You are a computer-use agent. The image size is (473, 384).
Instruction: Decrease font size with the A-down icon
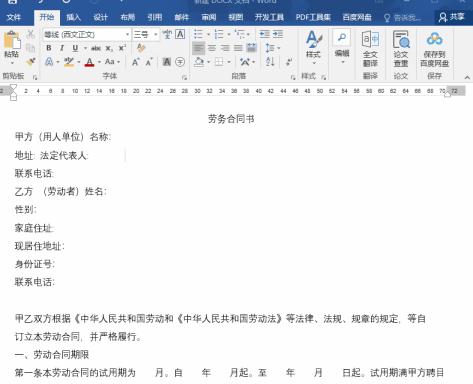149,62
